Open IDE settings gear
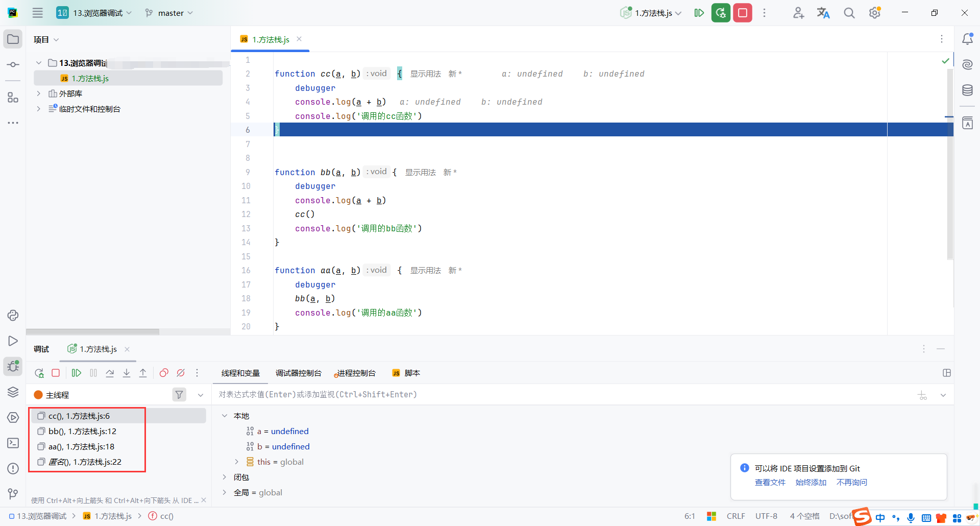 click(x=875, y=13)
